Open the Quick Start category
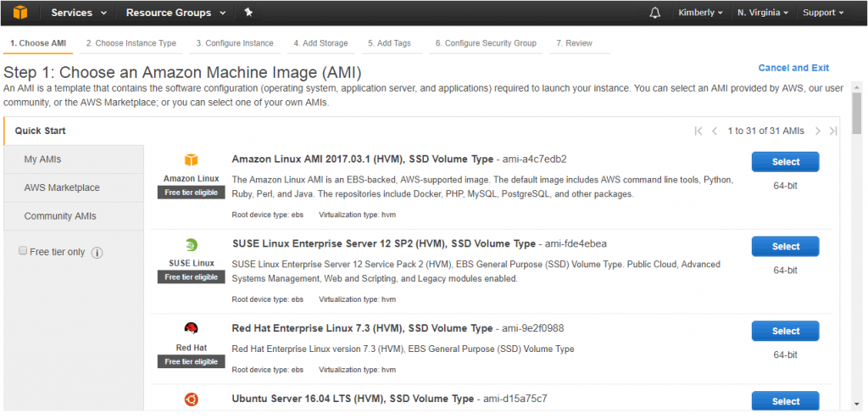This screenshot has height=419, width=868. tap(74, 131)
